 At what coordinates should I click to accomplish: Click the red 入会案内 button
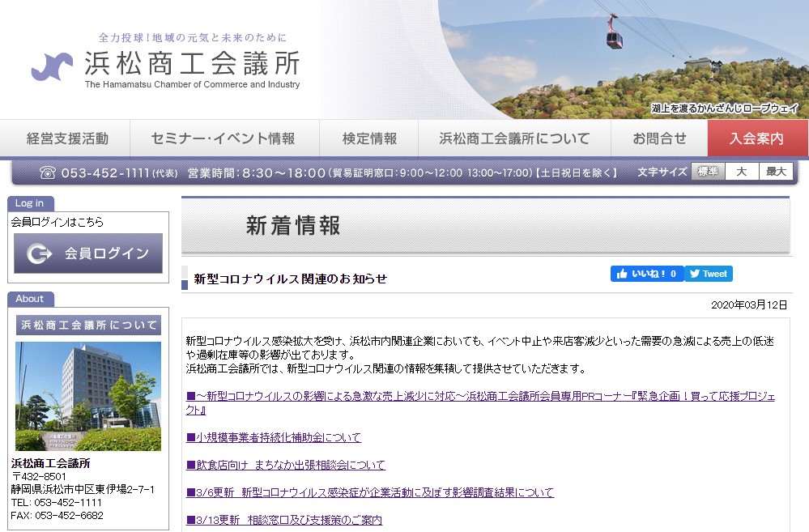(756, 138)
